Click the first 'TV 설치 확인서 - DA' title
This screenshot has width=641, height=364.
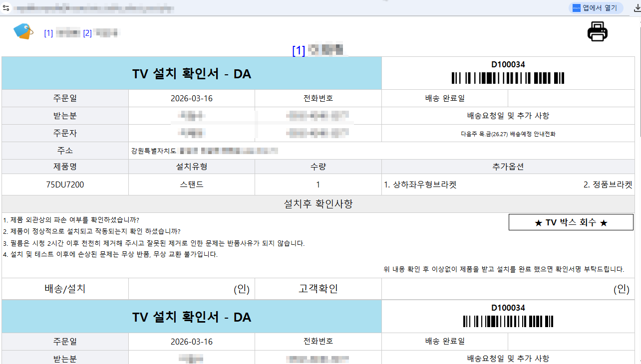(x=192, y=74)
